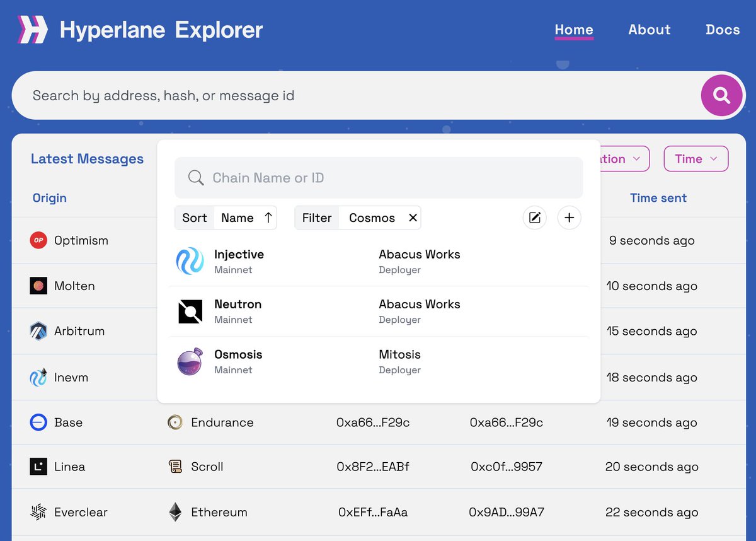
Task: Click the magnifying glass search icon
Action: tap(722, 95)
